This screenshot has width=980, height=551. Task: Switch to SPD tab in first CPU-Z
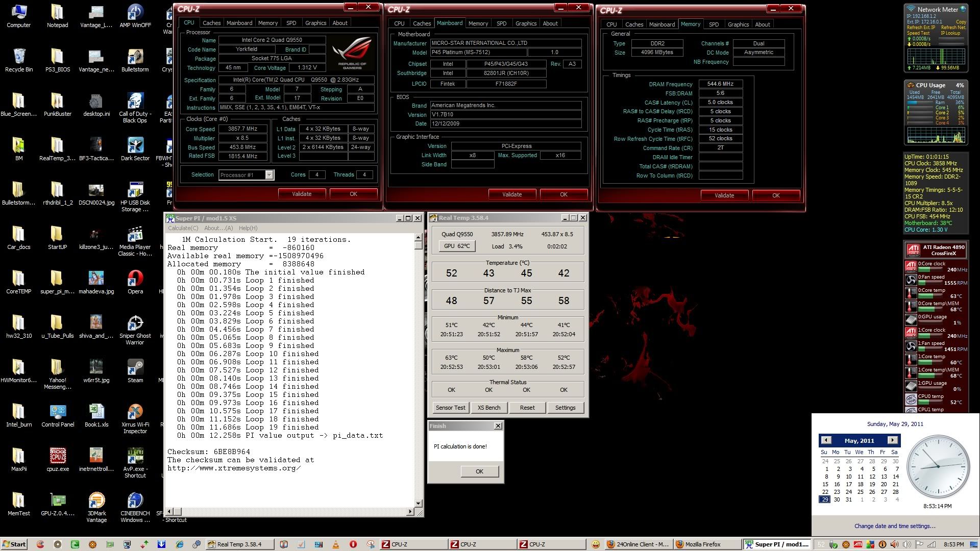click(291, 23)
